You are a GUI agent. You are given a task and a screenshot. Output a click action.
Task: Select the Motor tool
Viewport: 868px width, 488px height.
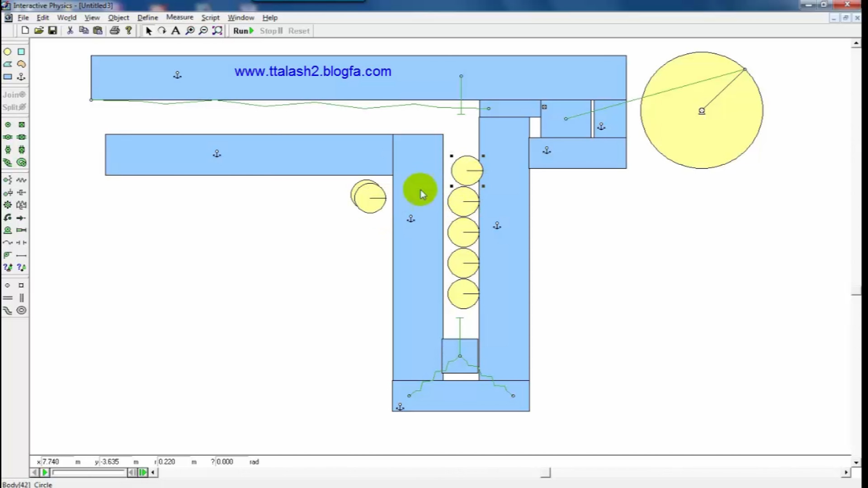[x=8, y=230]
